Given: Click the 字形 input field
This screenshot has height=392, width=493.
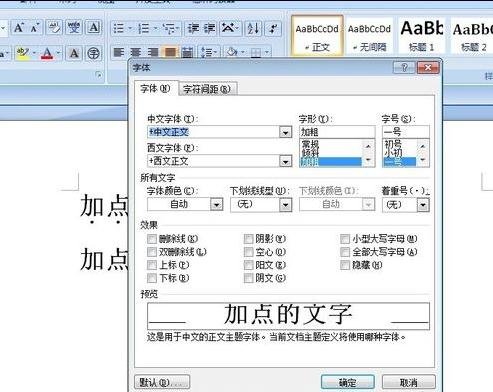Looking at the screenshot, I should click(x=337, y=132).
